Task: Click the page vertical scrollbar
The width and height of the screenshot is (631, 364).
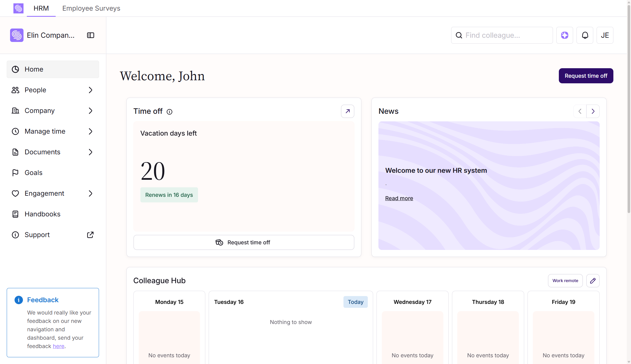Action: tap(629, 112)
